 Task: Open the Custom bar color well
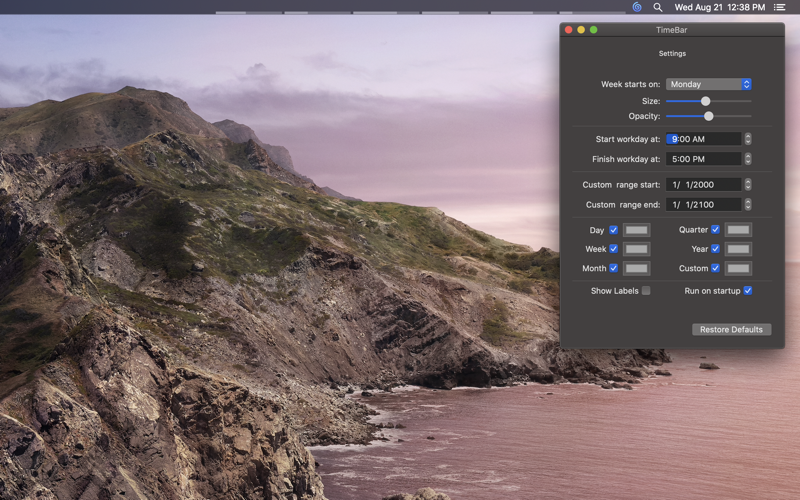738,268
